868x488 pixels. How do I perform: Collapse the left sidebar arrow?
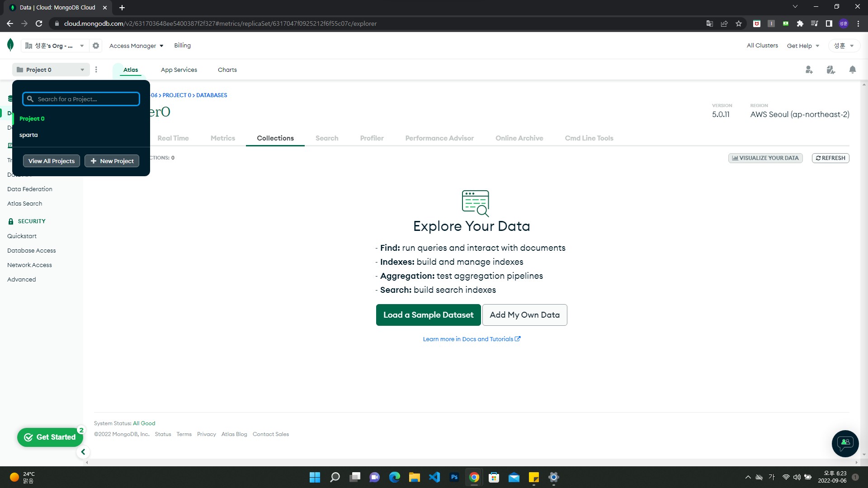(83, 452)
